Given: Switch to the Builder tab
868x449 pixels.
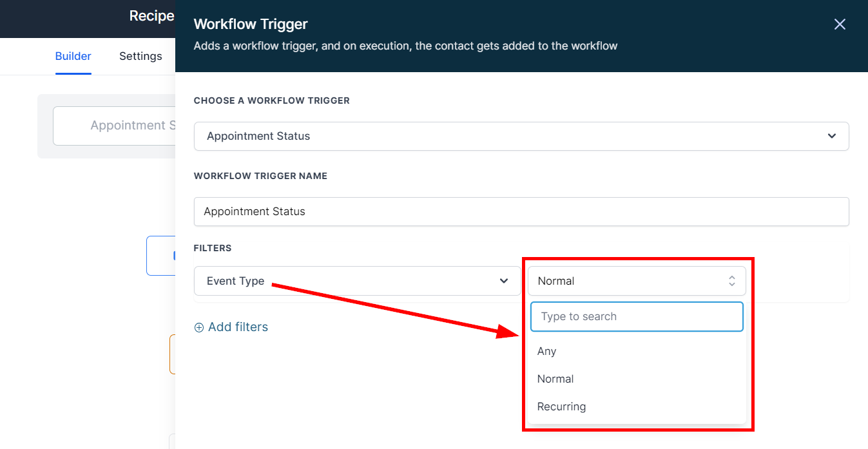Looking at the screenshot, I should 73,56.
